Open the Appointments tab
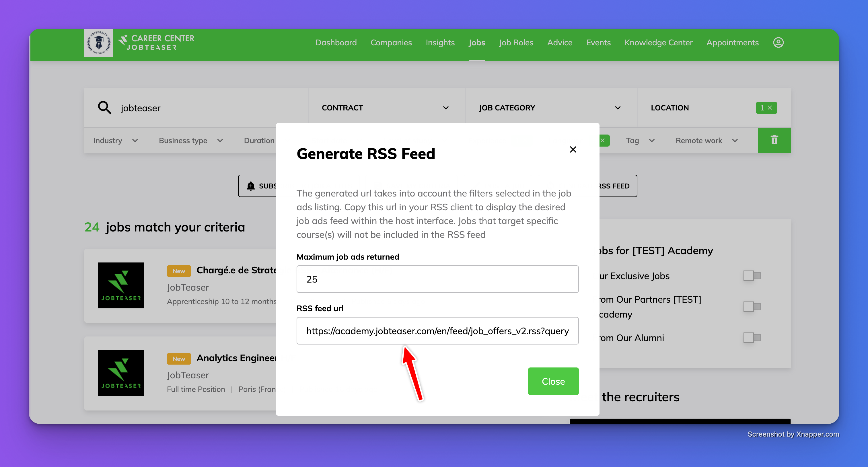 click(733, 42)
